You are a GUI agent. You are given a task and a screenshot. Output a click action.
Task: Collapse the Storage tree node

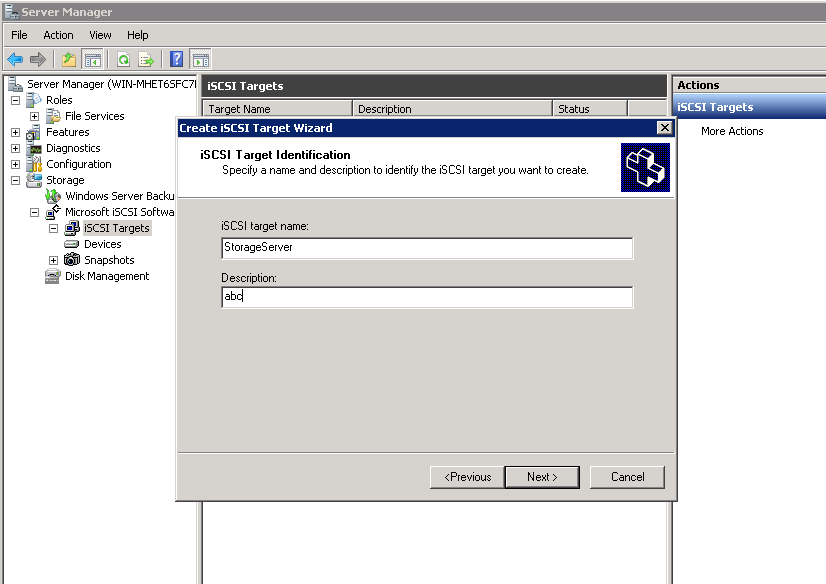(16, 180)
